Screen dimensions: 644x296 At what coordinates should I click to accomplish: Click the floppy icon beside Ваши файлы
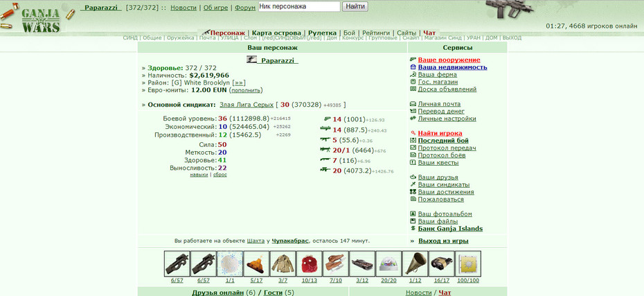coord(413,221)
